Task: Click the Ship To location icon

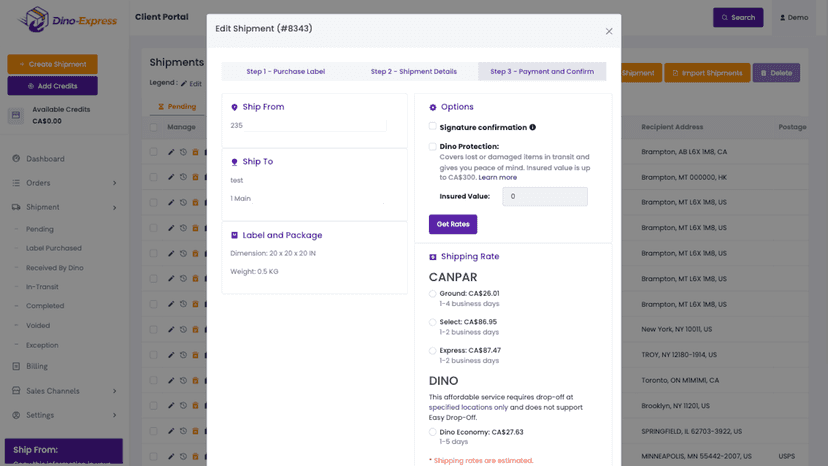Action: pyautogui.click(x=234, y=162)
